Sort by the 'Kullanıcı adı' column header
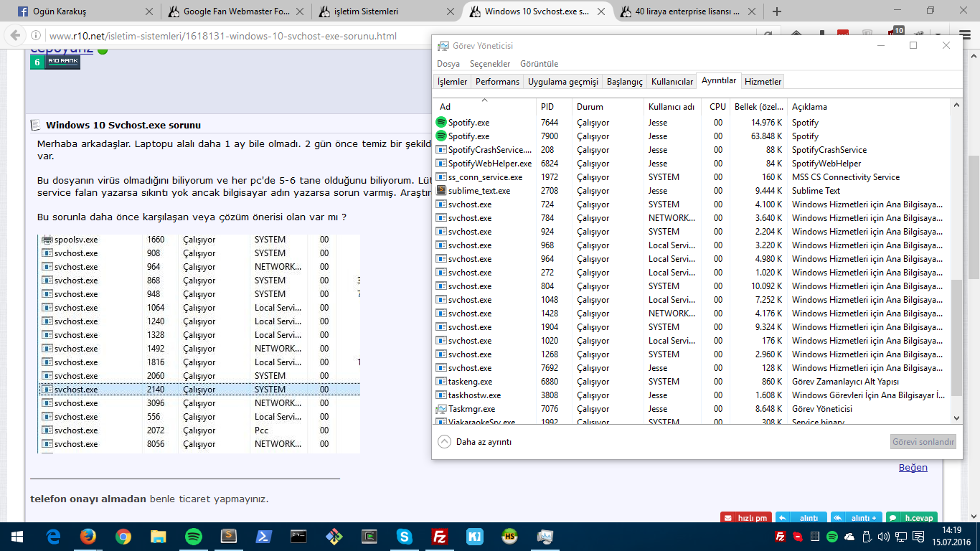This screenshot has width=980, height=551. pyautogui.click(x=672, y=106)
